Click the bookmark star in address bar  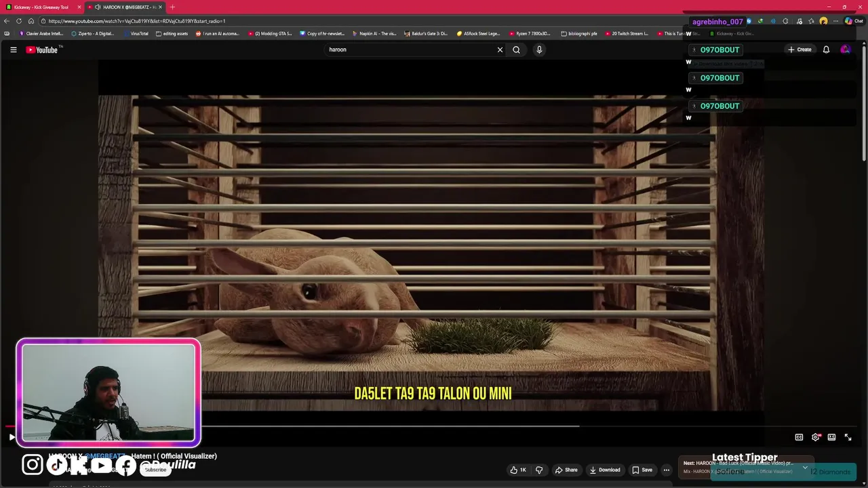[x=812, y=21]
